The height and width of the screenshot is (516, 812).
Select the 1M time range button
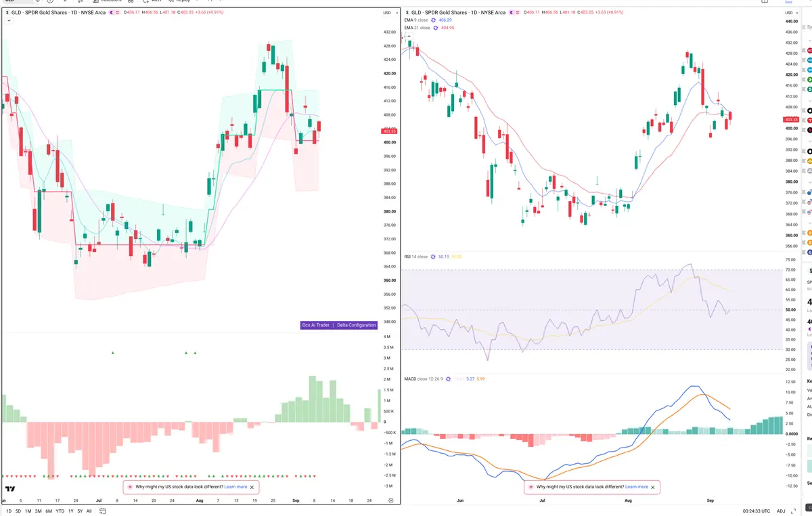click(x=28, y=511)
